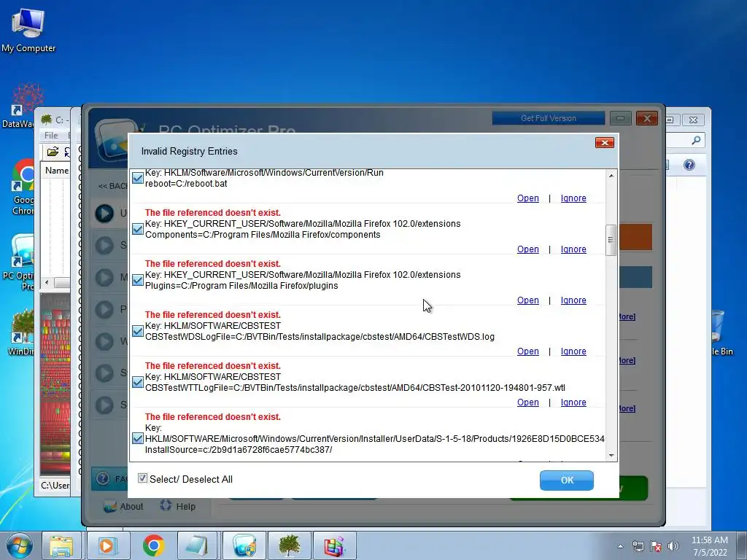The height and width of the screenshot is (560, 747).
Task: Open WinDirStat desktop shortcut
Action: (x=21, y=332)
